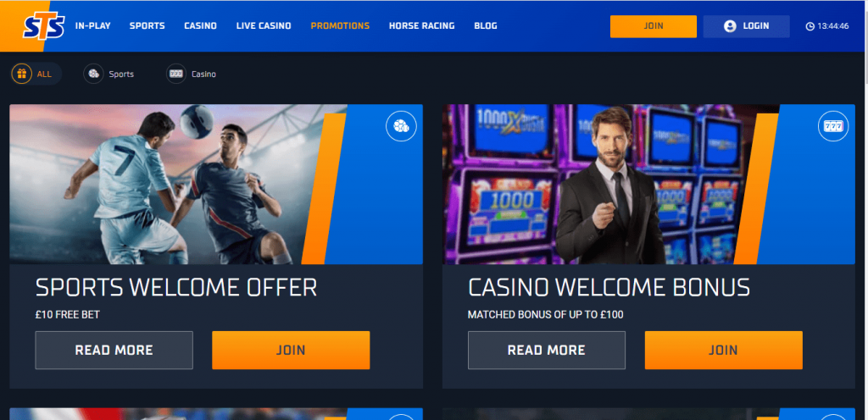
Task: Go to the SPORTS section
Action: click(147, 25)
